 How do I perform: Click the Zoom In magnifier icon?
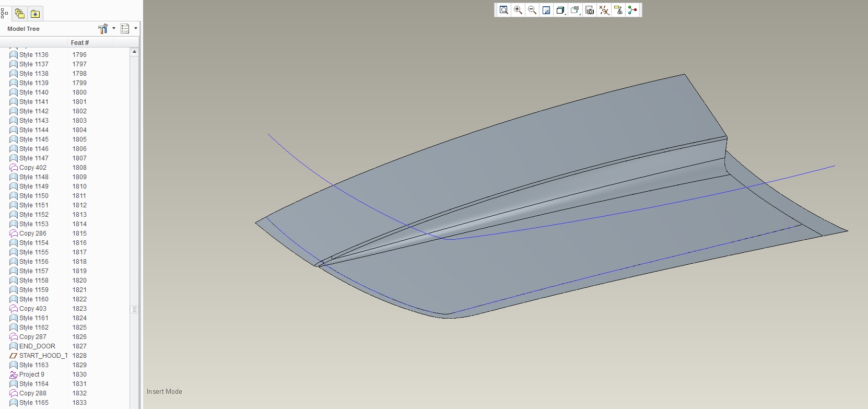click(518, 10)
